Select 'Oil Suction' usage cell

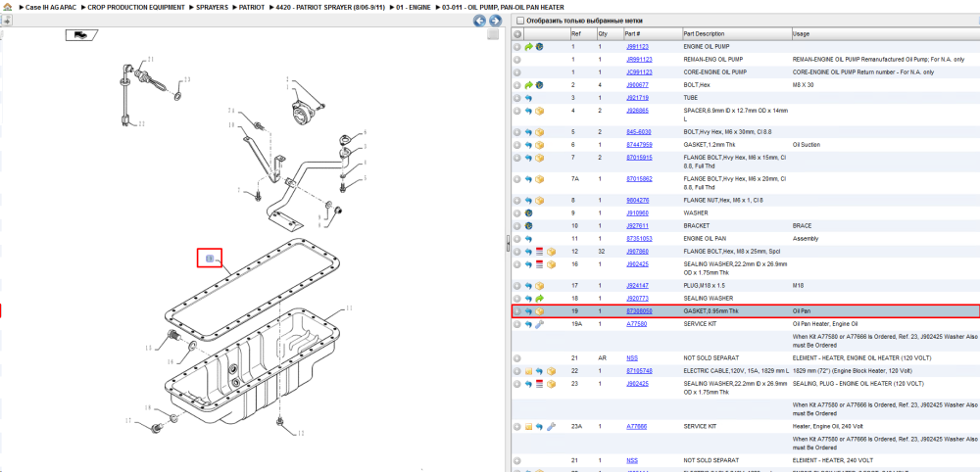807,145
